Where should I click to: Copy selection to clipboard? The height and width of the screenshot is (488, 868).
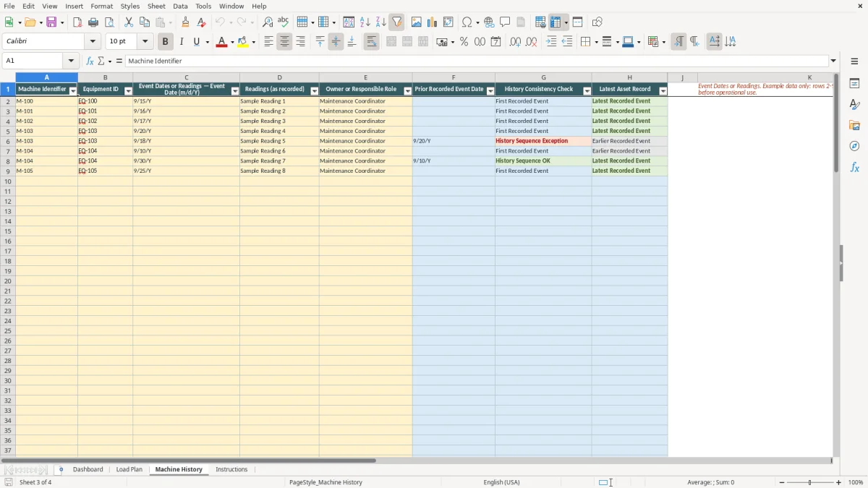click(145, 22)
